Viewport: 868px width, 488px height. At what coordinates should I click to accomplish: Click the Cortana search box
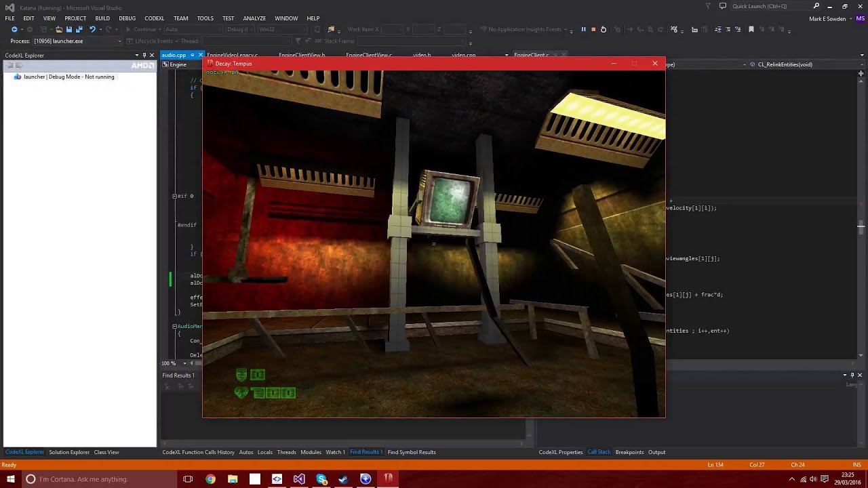click(99, 479)
